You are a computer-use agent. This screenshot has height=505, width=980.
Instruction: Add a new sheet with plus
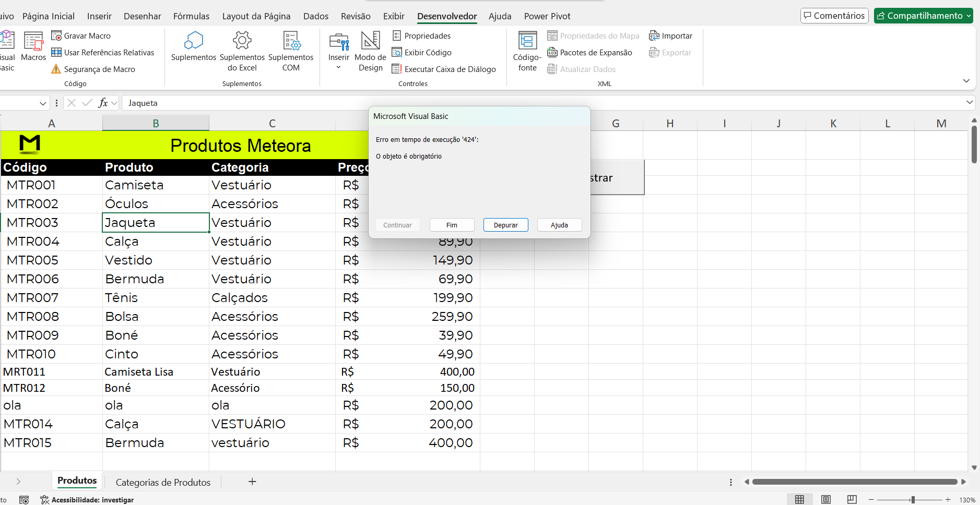coord(252,482)
